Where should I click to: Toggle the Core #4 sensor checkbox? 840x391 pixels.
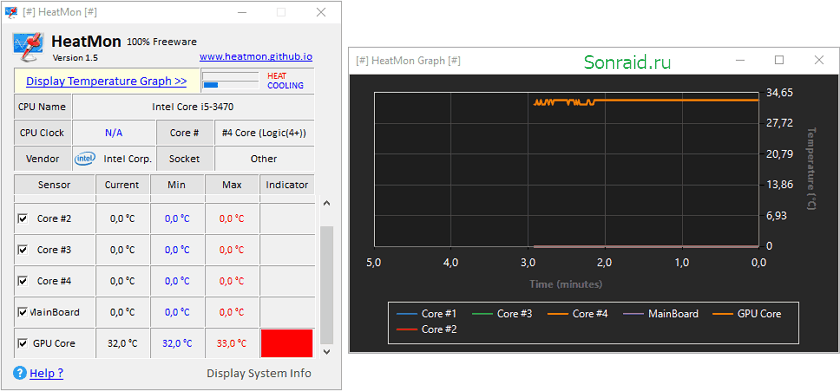pyautogui.click(x=23, y=281)
